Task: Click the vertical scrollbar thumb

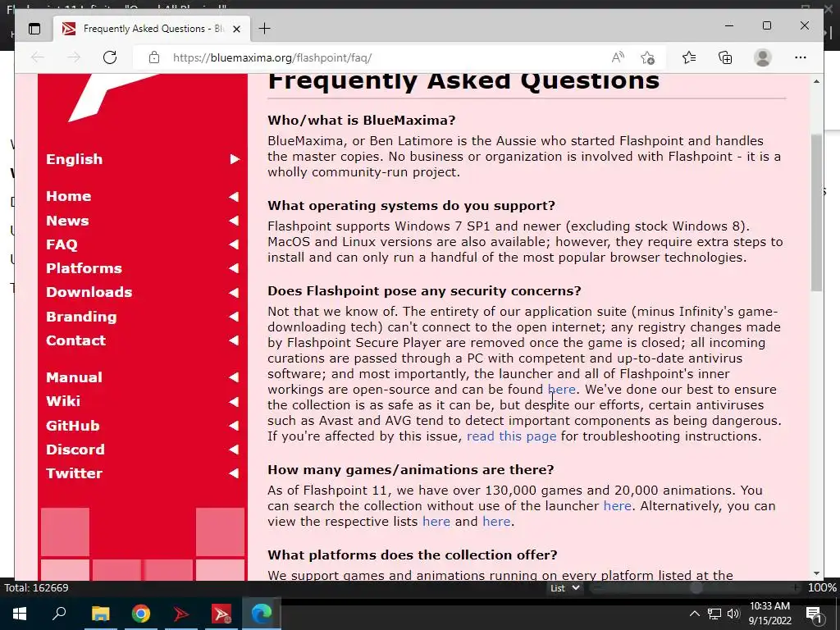Action: [x=816, y=212]
